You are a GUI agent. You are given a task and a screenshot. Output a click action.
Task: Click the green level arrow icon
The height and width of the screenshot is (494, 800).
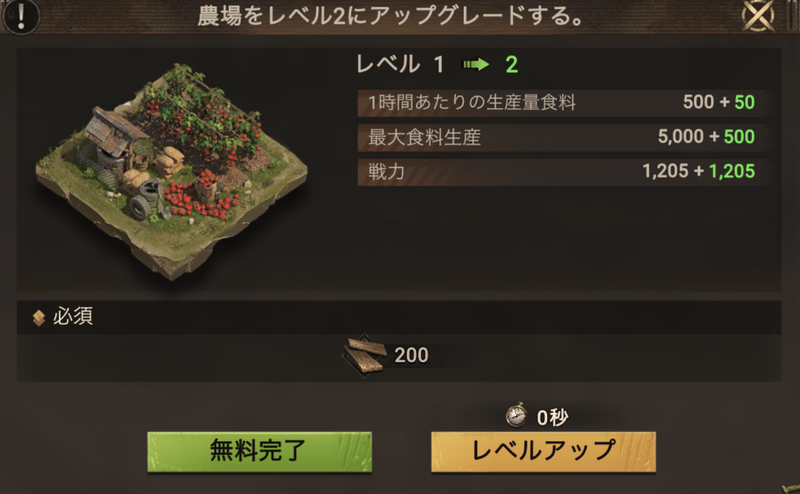click(476, 64)
